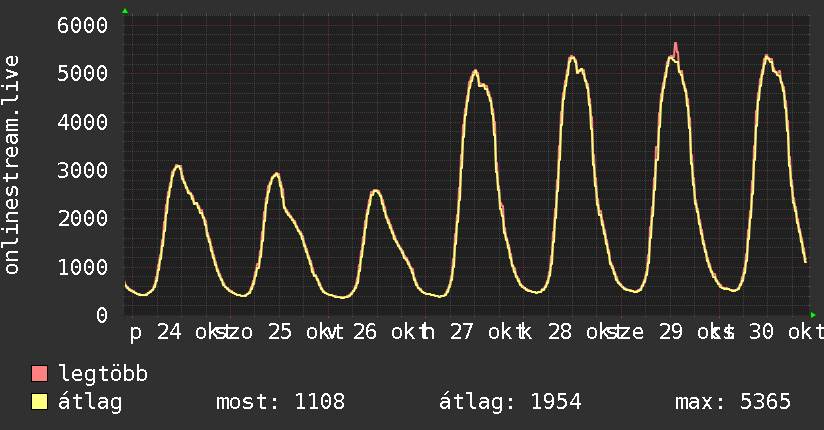Click the 3000 y-axis label
The height and width of the screenshot is (430, 824).
(83, 170)
